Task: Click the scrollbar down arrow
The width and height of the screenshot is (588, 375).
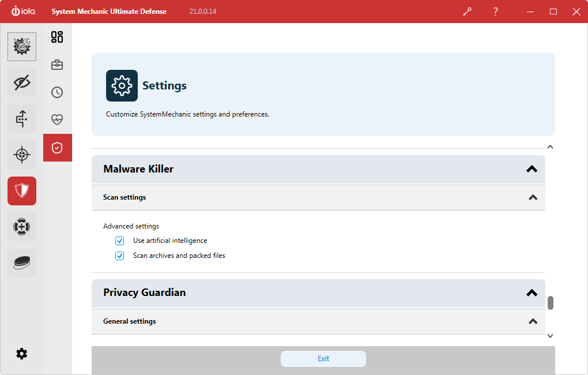Action: coord(550,336)
